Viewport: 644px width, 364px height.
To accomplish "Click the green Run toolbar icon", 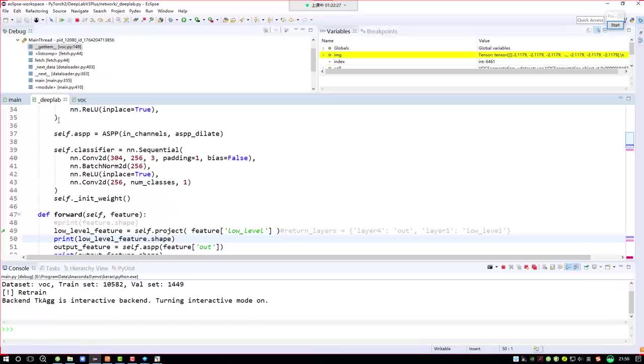I will 183,20.
